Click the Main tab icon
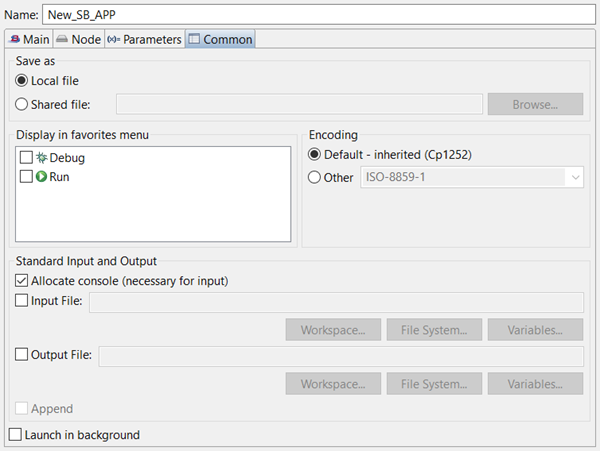 [14, 39]
